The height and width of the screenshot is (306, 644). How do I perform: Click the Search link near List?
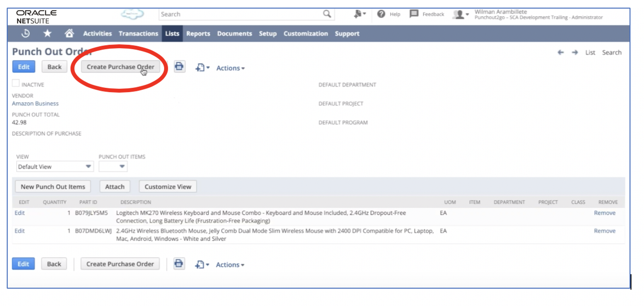pos(612,52)
